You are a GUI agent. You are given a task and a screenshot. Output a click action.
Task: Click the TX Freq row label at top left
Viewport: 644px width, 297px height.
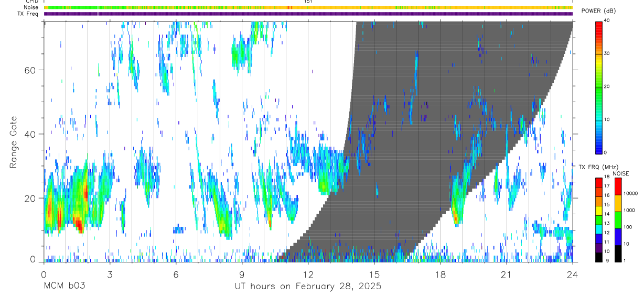28,14
